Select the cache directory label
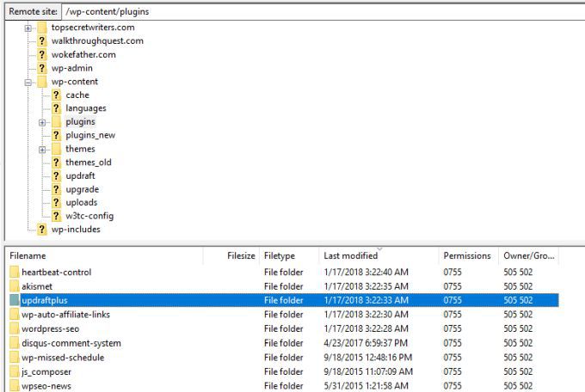This screenshot has height=392, width=585. [77, 95]
